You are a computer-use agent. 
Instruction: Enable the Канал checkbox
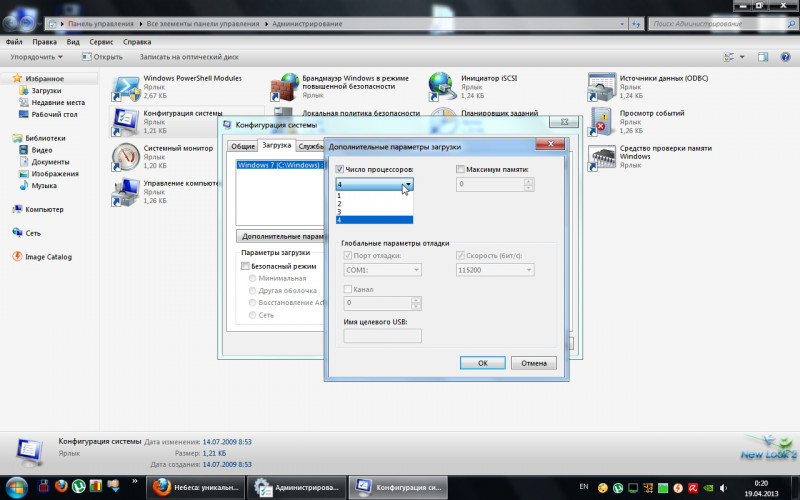click(348, 289)
